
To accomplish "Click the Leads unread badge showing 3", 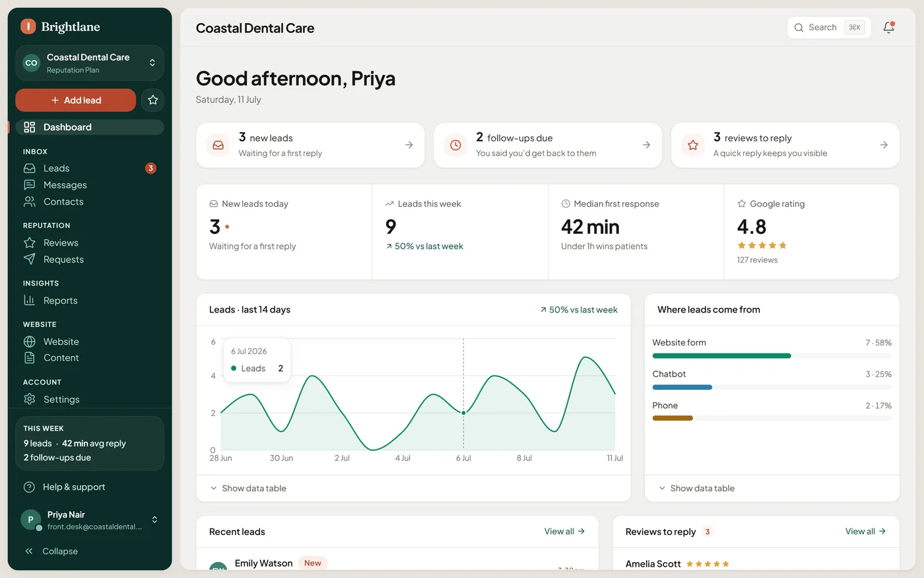I will (x=150, y=168).
